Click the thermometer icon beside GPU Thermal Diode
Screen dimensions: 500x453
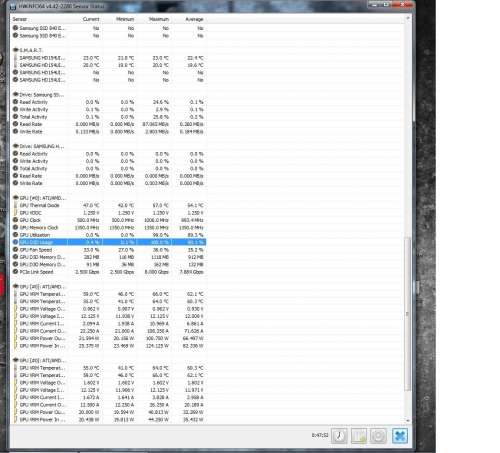(15, 205)
